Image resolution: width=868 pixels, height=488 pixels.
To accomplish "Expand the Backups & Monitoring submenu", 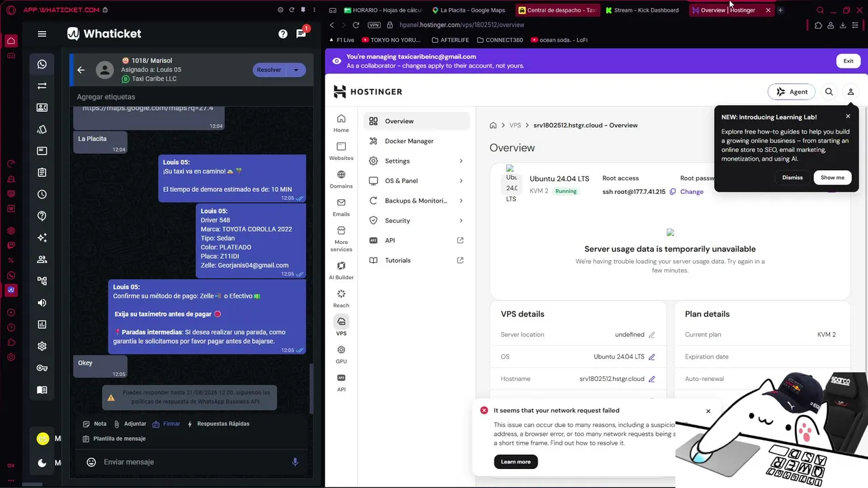I will tap(461, 201).
